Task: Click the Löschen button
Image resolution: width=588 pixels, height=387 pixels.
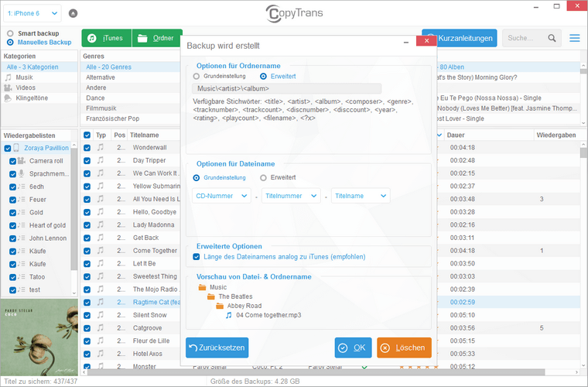Action: [404, 348]
